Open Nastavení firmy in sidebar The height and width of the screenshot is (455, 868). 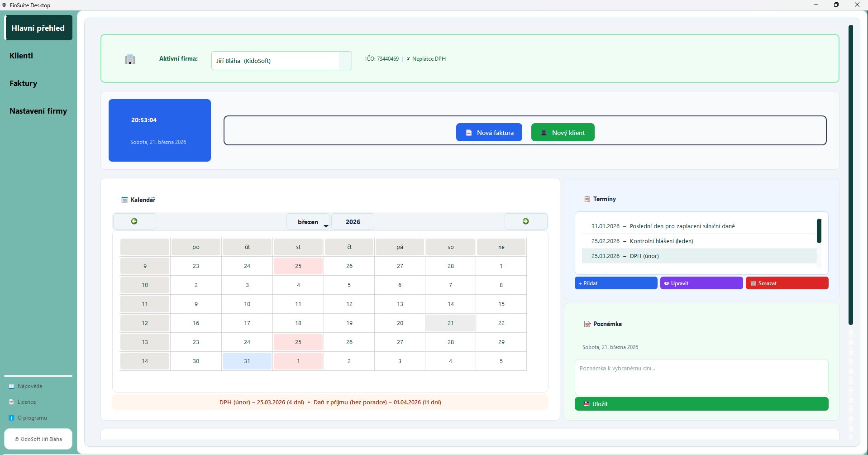pyautogui.click(x=38, y=111)
